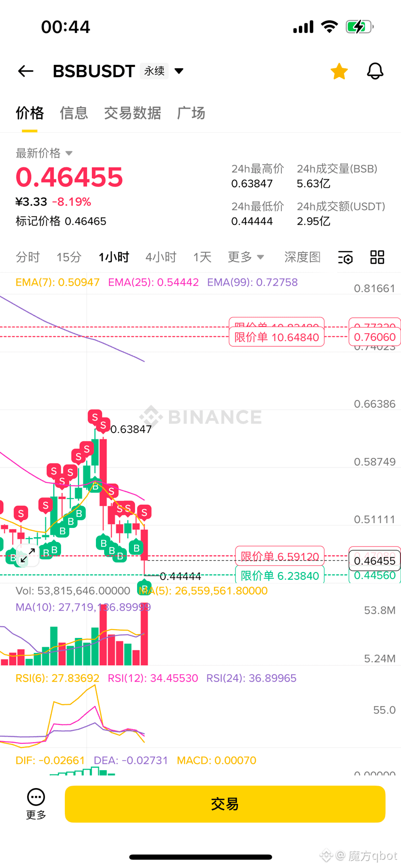Tap the EMA(7): 0.50947 indicator label

[58, 282]
